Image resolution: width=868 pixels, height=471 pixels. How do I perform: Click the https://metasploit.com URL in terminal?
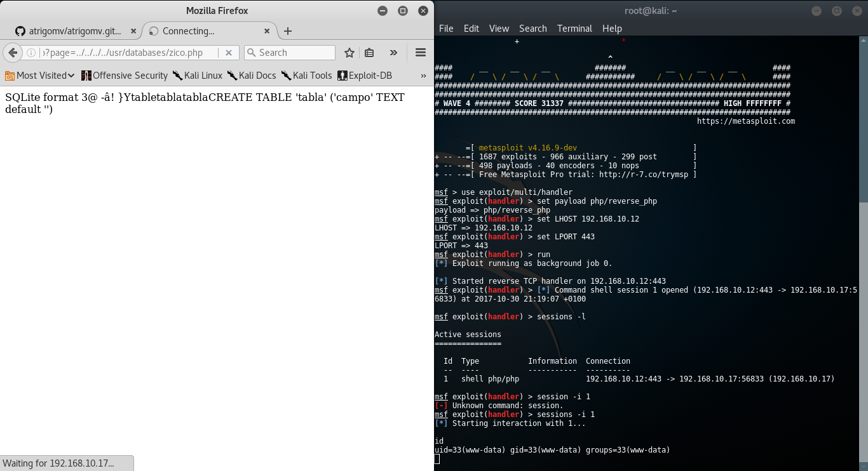click(746, 121)
